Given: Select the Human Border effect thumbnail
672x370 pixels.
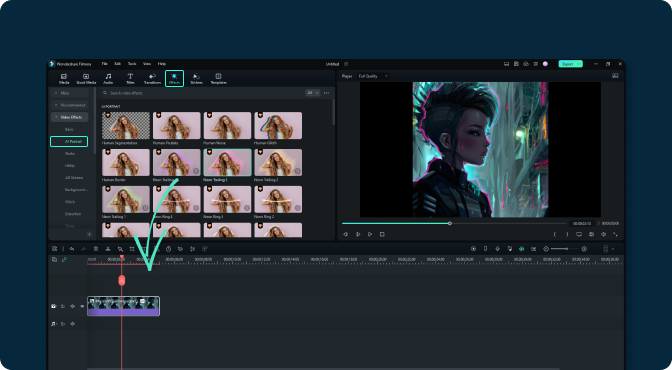Looking at the screenshot, I should (126, 162).
